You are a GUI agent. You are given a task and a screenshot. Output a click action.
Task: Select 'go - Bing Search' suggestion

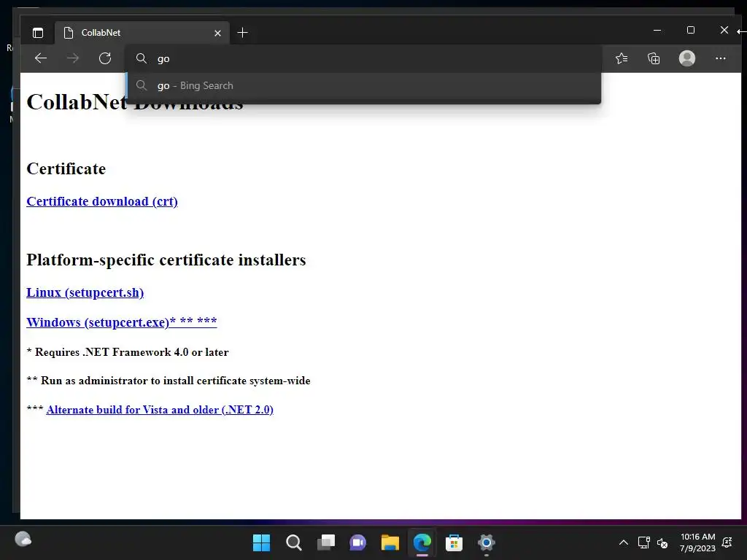(363, 86)
